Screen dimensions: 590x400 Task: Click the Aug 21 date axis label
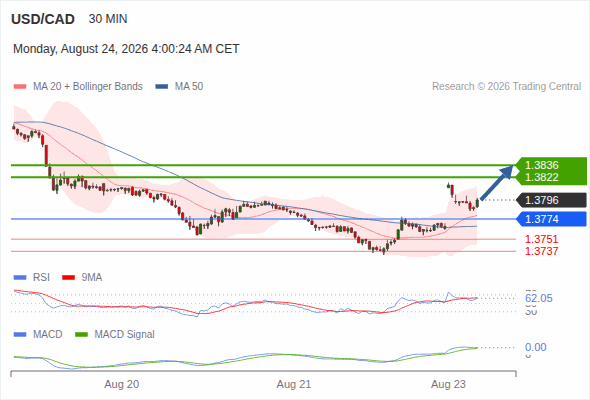pyautogui.click(x=294, y=384)
